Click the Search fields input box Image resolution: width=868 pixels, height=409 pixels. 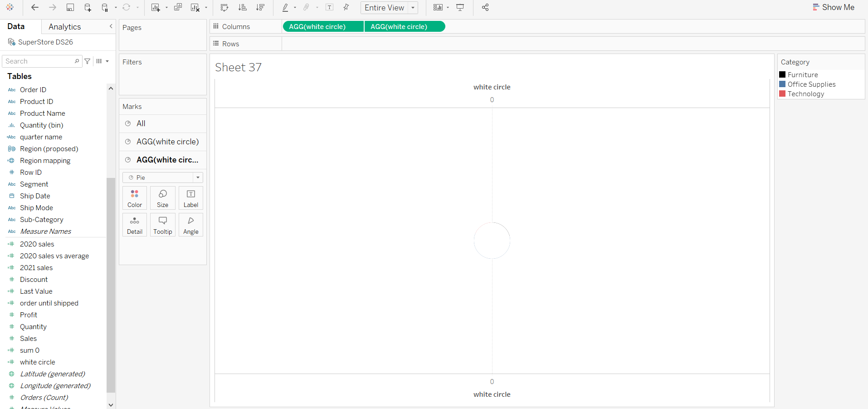click(42, 61)
